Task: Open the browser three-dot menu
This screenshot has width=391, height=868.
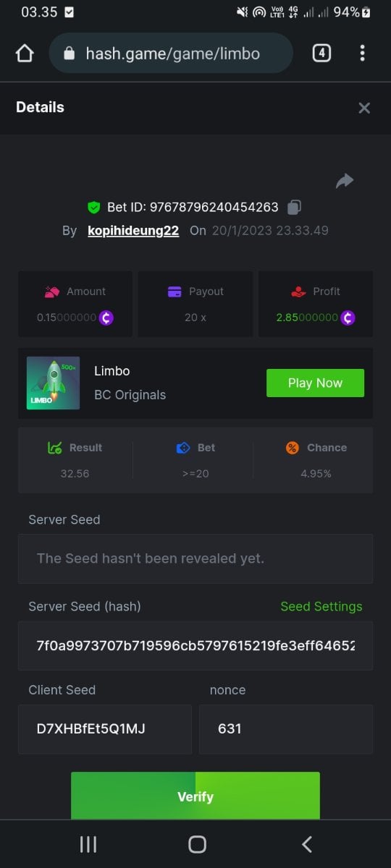Action: (362, 53)
